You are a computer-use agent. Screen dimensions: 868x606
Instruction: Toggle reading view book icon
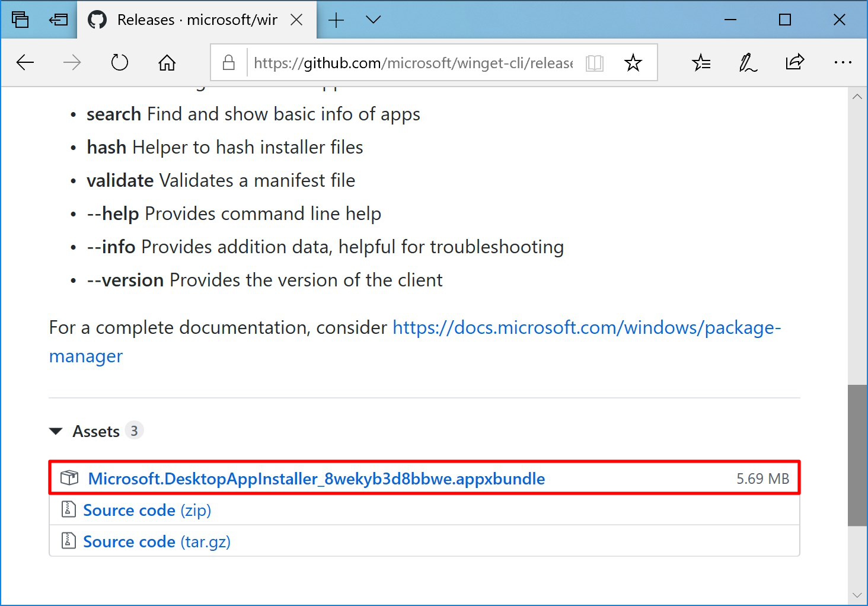point(594,63)
